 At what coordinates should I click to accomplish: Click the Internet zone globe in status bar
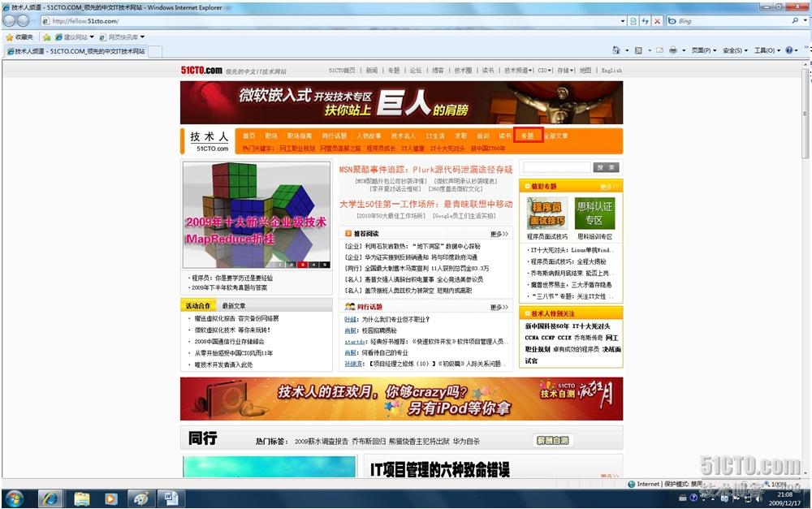coord(631,484)
